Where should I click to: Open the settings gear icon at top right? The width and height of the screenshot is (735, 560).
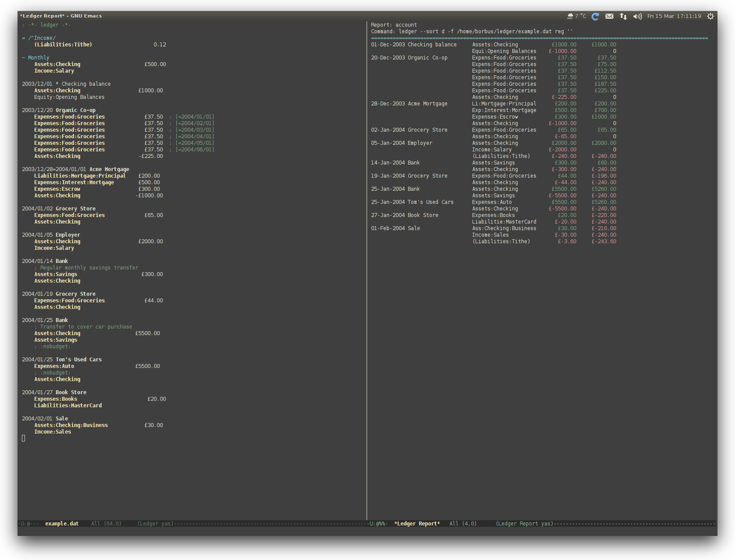pos(710,16)
